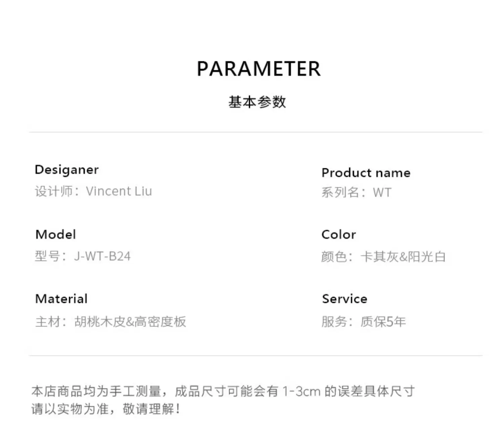
Task: Click the color value 卡其灰&阳光白
Action: pyautogui.click(x=403, y=257)
